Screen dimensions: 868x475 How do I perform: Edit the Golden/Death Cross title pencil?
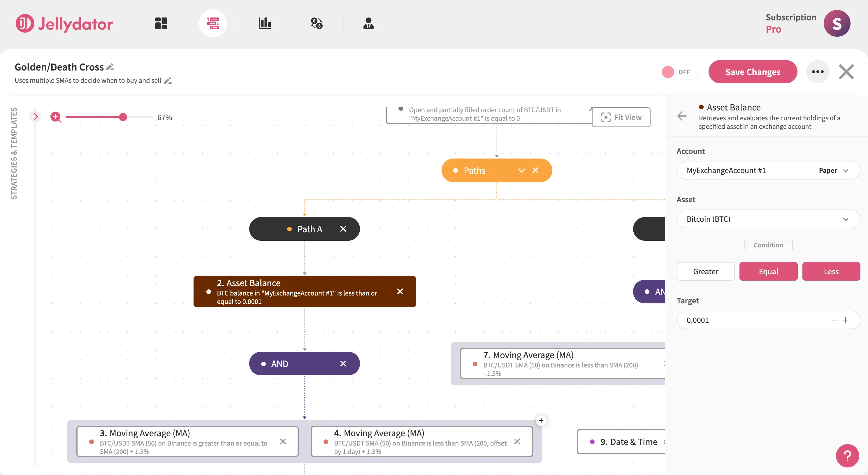coord(110,67)
